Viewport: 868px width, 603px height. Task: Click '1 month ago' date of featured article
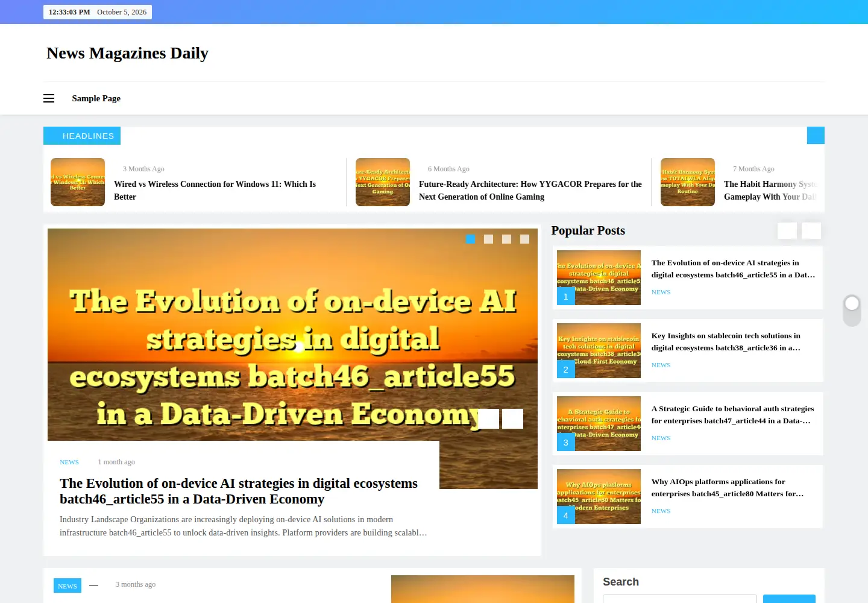pos(116,462)
